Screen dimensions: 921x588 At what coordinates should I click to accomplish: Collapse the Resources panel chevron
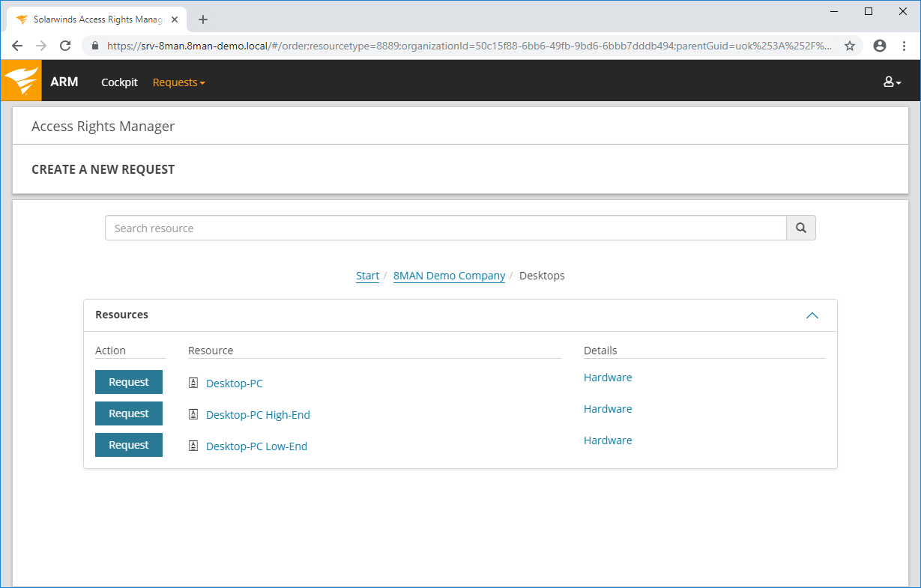pyautogui.click(x=812, y=315)
